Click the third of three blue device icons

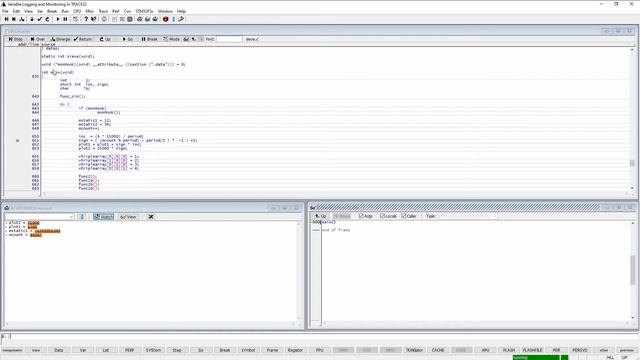155,19
